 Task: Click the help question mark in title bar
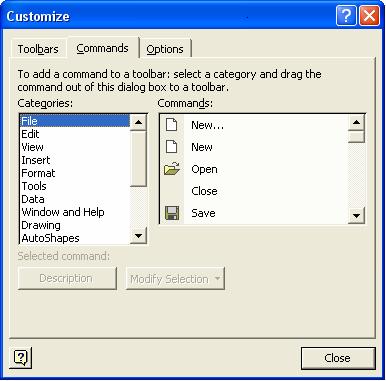(x=346, y=16)
